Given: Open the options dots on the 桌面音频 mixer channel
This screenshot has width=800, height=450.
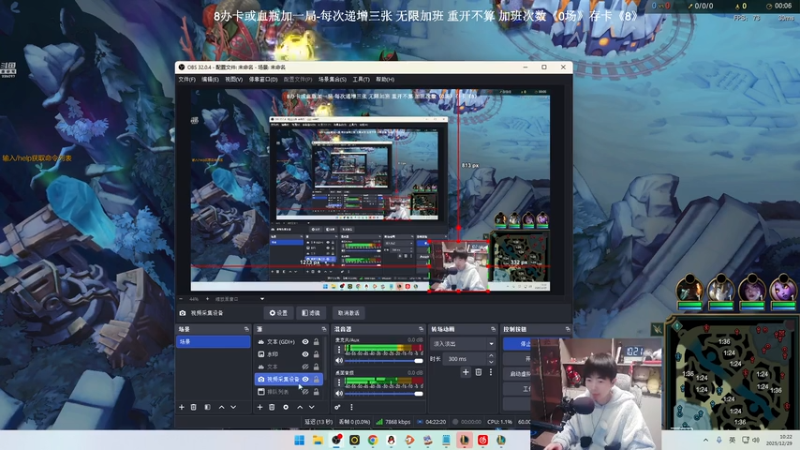Looking at the screenshot, I should [339, 382].
